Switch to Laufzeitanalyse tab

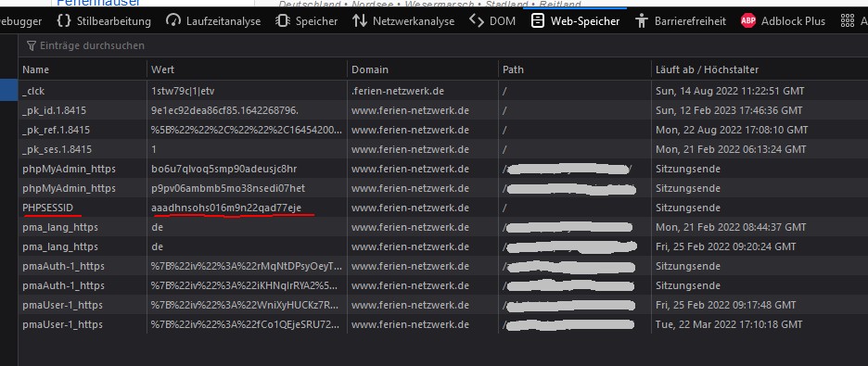point(213,21)
